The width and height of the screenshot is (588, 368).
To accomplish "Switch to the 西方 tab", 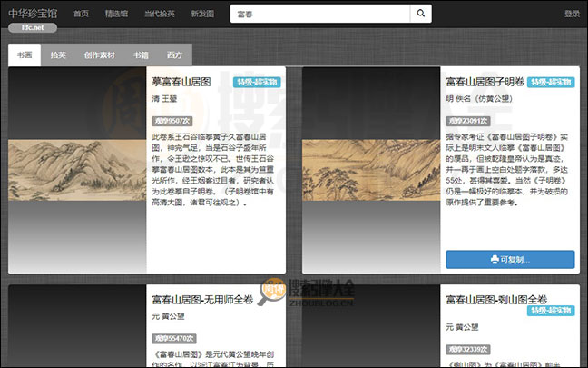I will point(174,55).
